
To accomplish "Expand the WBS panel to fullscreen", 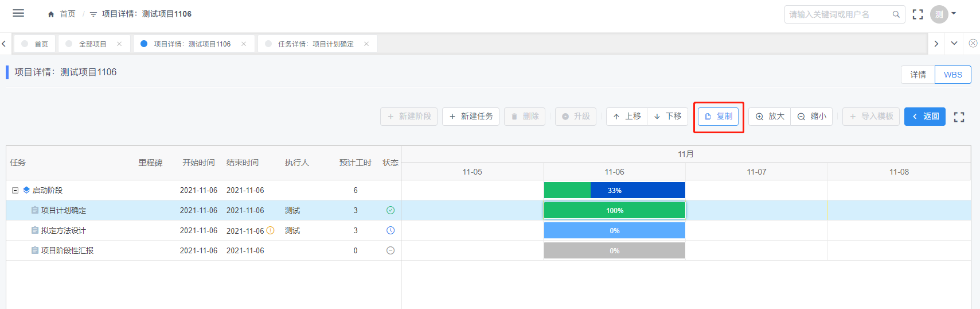I will pyautogui.click(x=959, y=117).
